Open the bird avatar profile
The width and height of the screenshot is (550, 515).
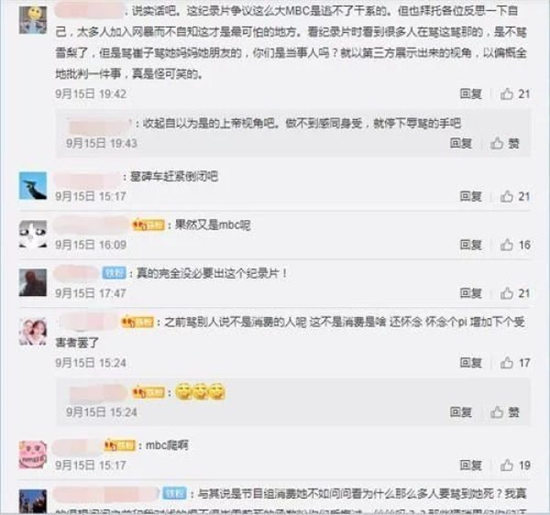pyautogui.click(x=33, y=186)
